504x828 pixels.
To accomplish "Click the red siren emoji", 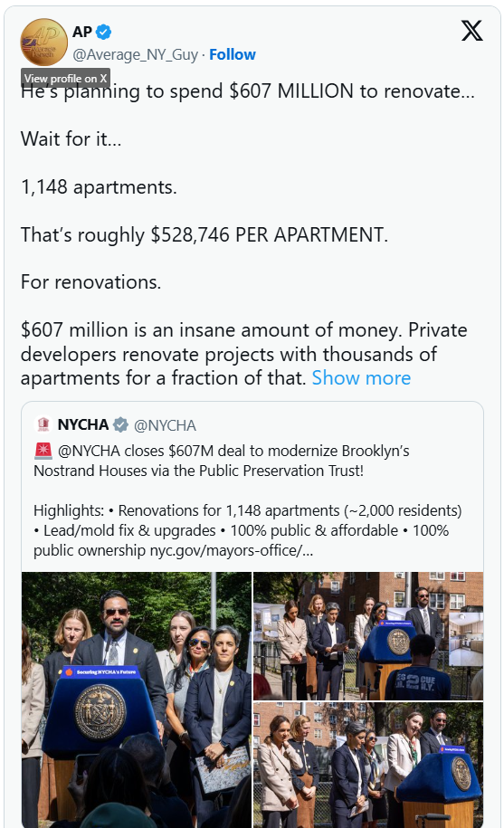I will coord(43,451).
